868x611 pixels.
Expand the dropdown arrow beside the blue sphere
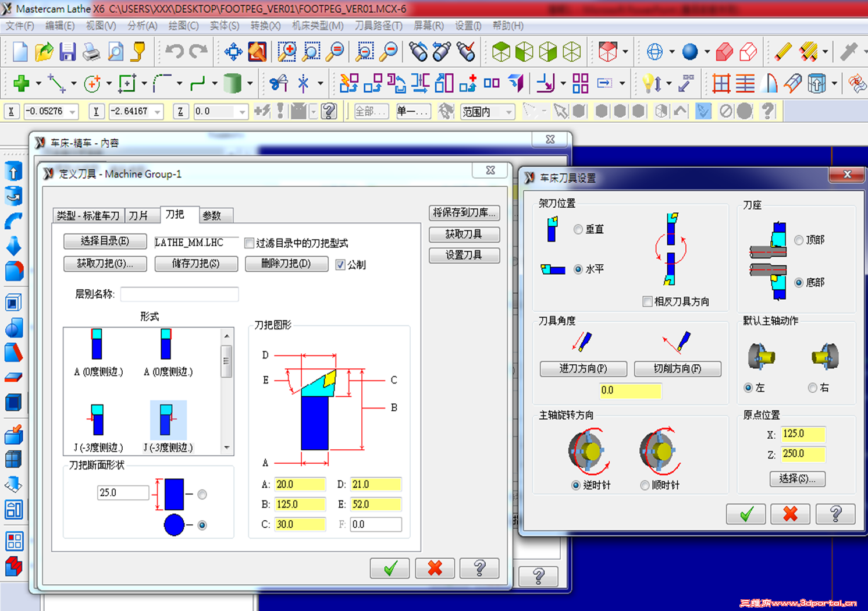coord(707,52)
